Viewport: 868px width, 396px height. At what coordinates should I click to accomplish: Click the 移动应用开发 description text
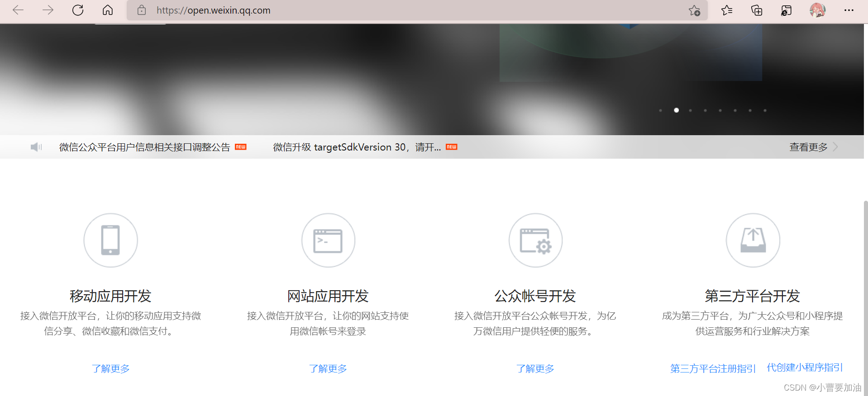pos(110,323)
